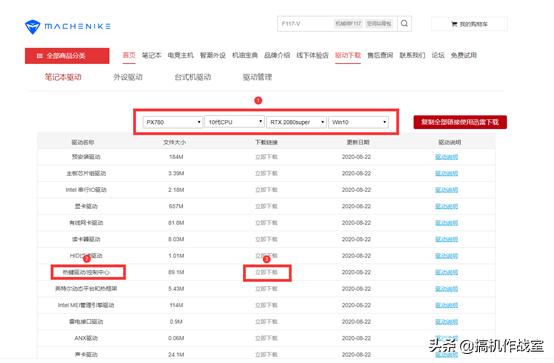
Task: Click the 热键驱动/控制中心 driver name
Action: click(x=86, y=273)
